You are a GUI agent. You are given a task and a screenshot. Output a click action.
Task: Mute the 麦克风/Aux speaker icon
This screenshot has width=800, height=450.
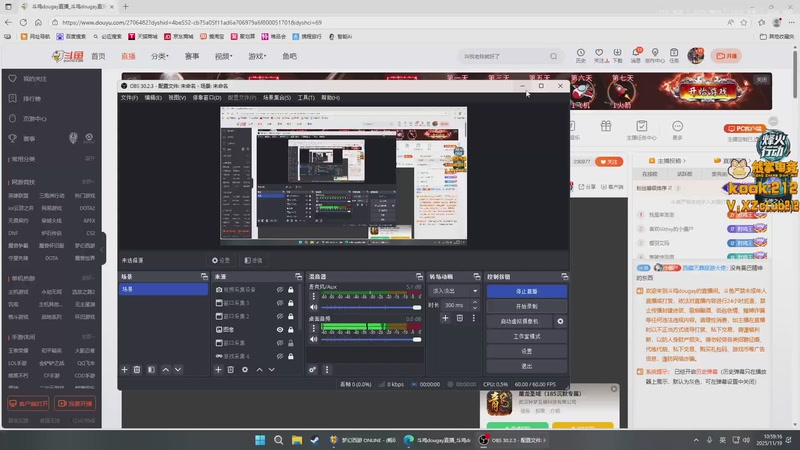pyautogui.click(x=314, y=307)
